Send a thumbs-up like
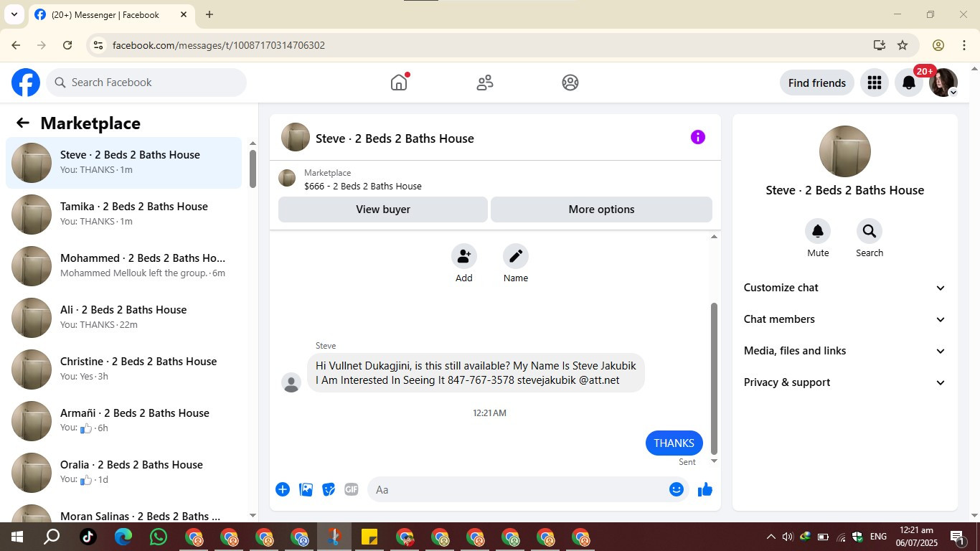 pyautogui.click(x=705, y=489)
